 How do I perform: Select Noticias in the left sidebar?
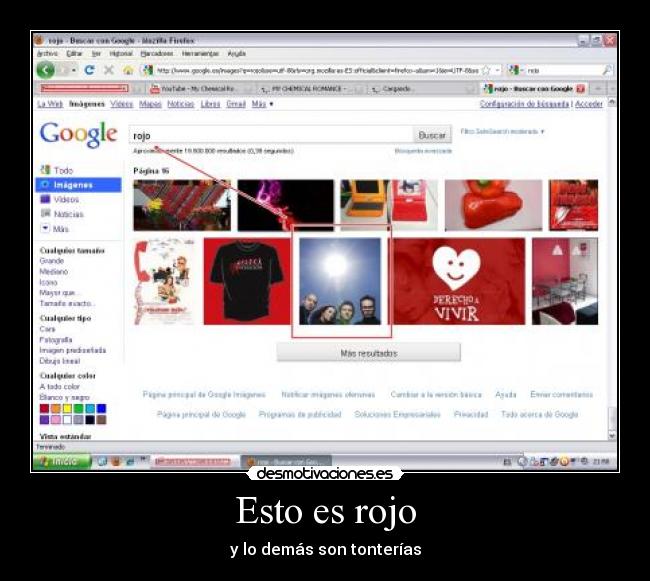pos(62,214)
